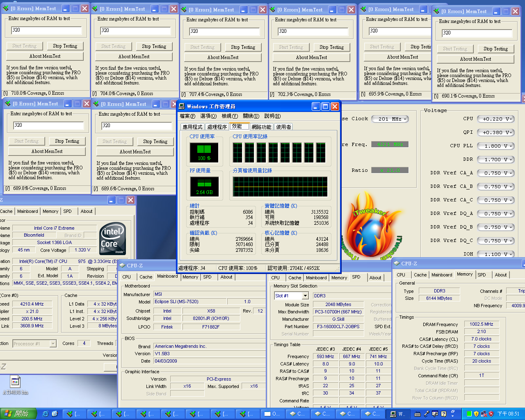Click title icon of MemTest window with 718.0% coverage
This screenshot has width=525, height=420.
[x=7, y=8]
